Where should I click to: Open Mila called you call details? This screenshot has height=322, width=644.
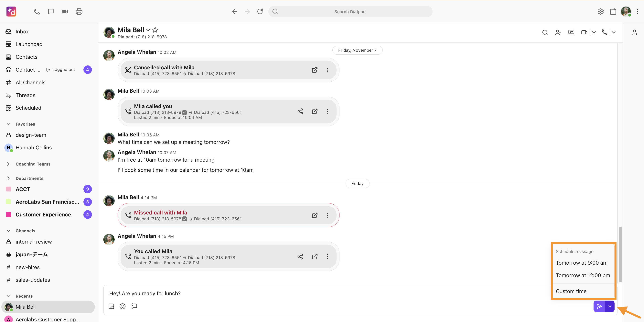click(315, 111)
